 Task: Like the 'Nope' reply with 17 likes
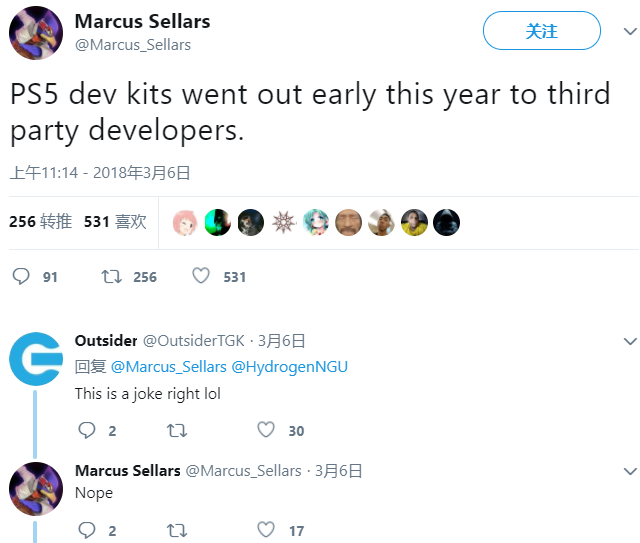[x=265, y=530]
